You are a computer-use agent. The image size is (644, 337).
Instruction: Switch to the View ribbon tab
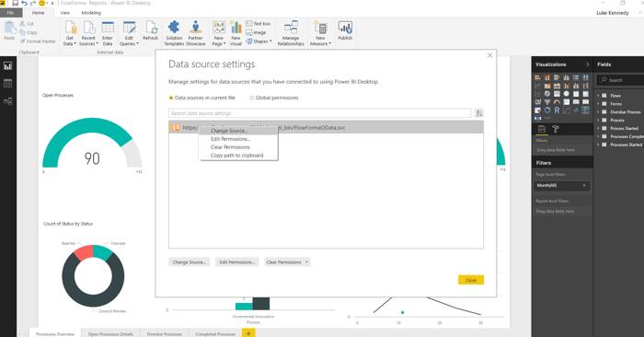click(x=65, y=13)
